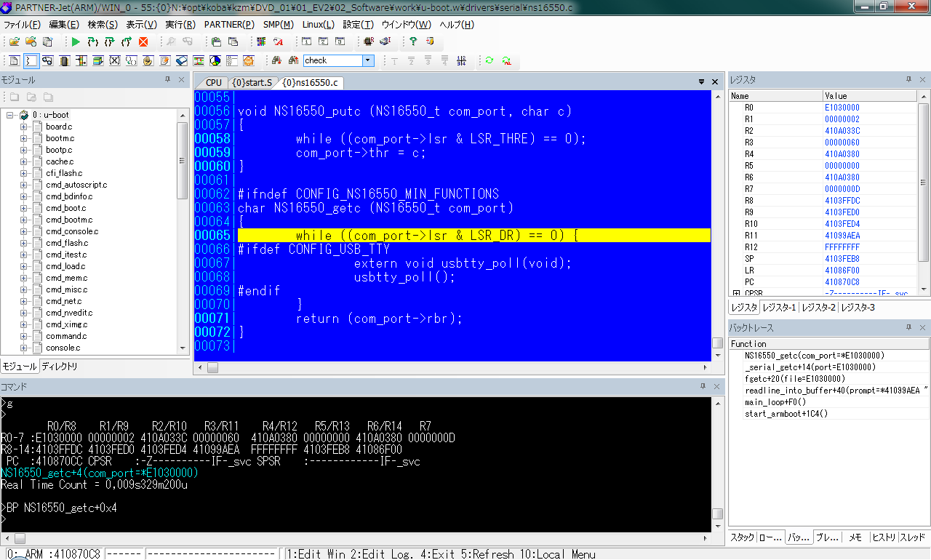Image resolution: width=931 pixels, height=560 pixels.
Task: Click the green Go (run) arrow icon
Action: [76, 42]
